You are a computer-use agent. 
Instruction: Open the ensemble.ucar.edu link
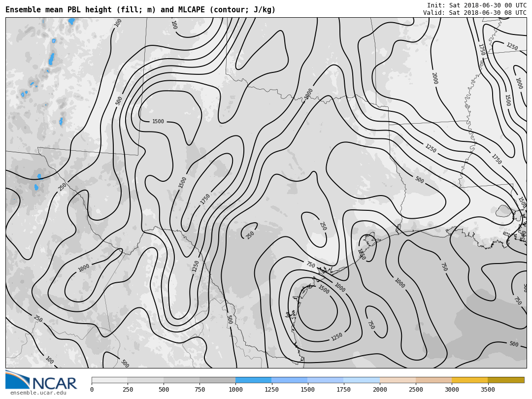pos(38,393)
